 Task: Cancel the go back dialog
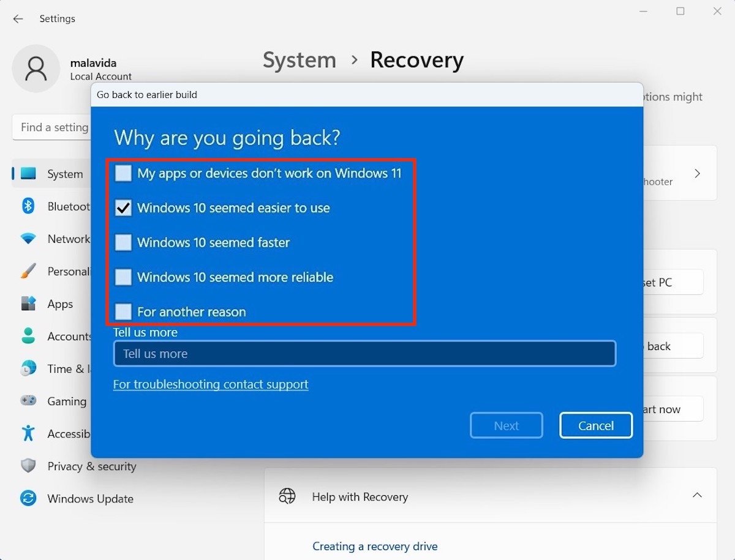pos(596,425)
